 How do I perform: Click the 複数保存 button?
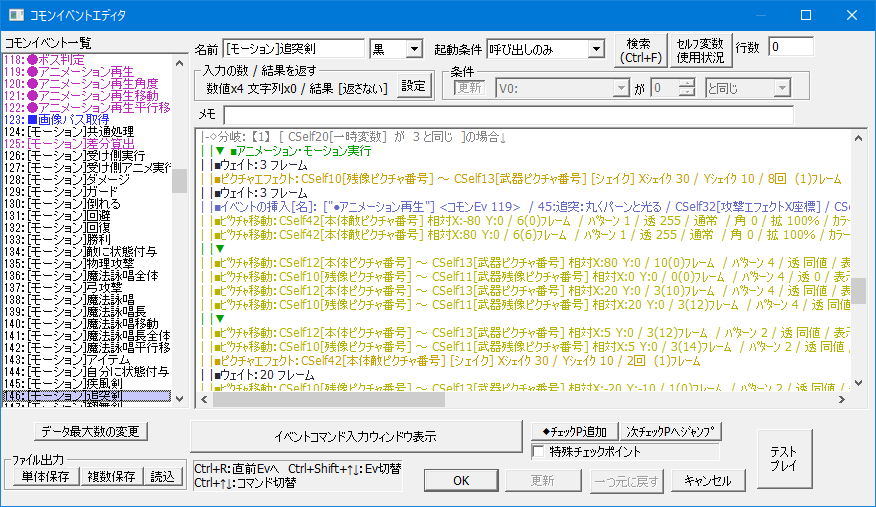coord(111,476)
